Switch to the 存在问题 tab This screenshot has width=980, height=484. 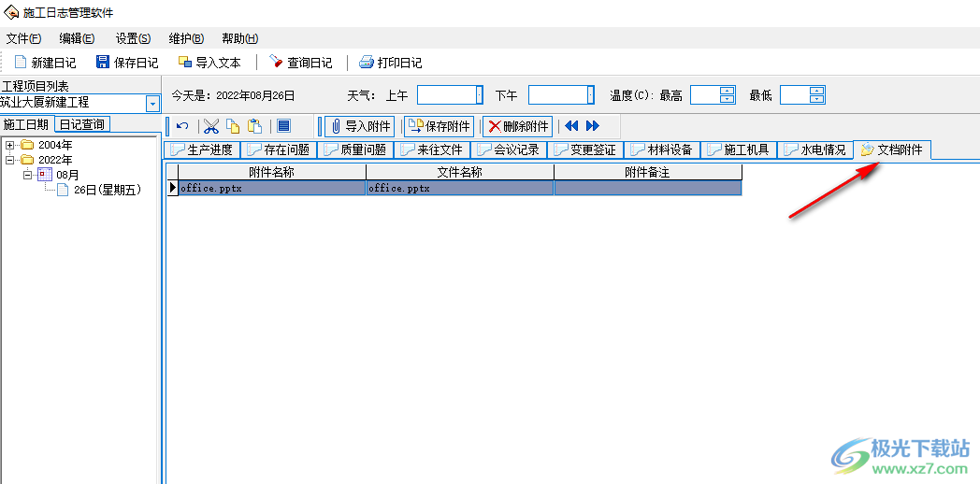279,149
